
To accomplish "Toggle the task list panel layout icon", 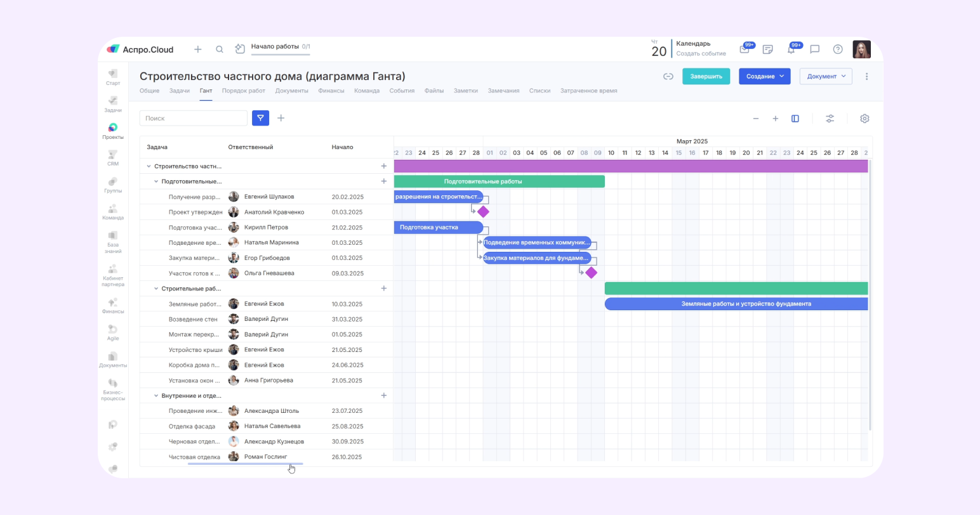I will 795,119.
